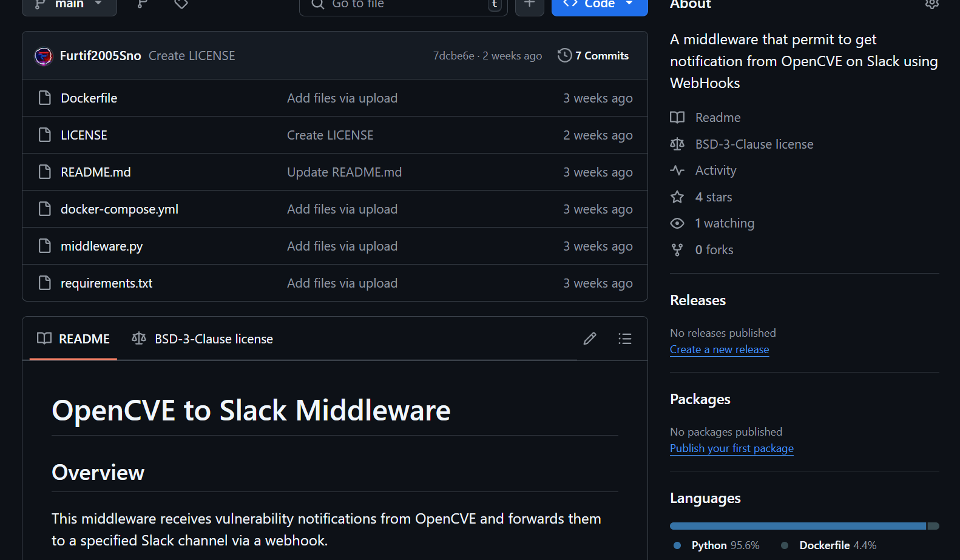This screenshot has width=960, height=560.
Task: Click file icon beside LICENSE row
Action: pyautogui.click(x=44, y=135)
